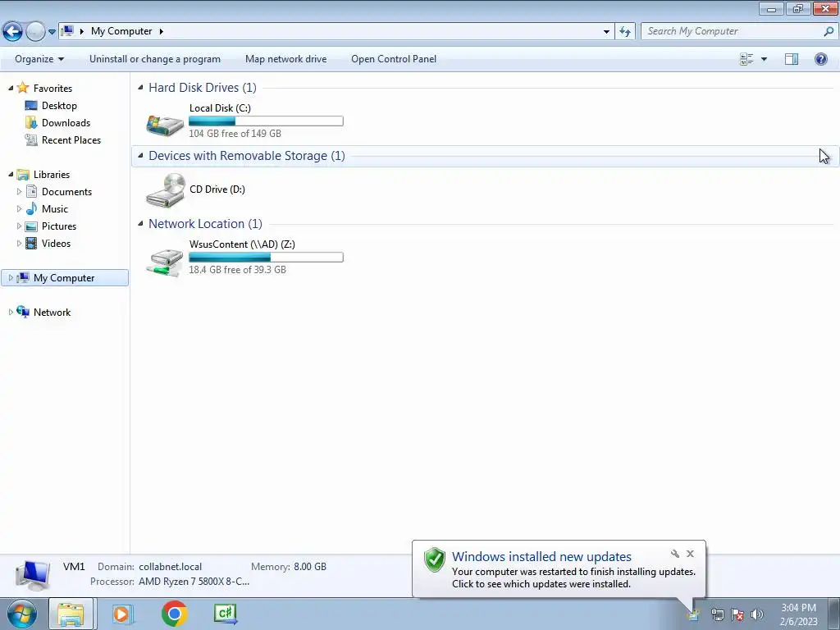Expand the Music library node
The width and height of the screenshot is (840, 630).
click(x=20, y=209)
